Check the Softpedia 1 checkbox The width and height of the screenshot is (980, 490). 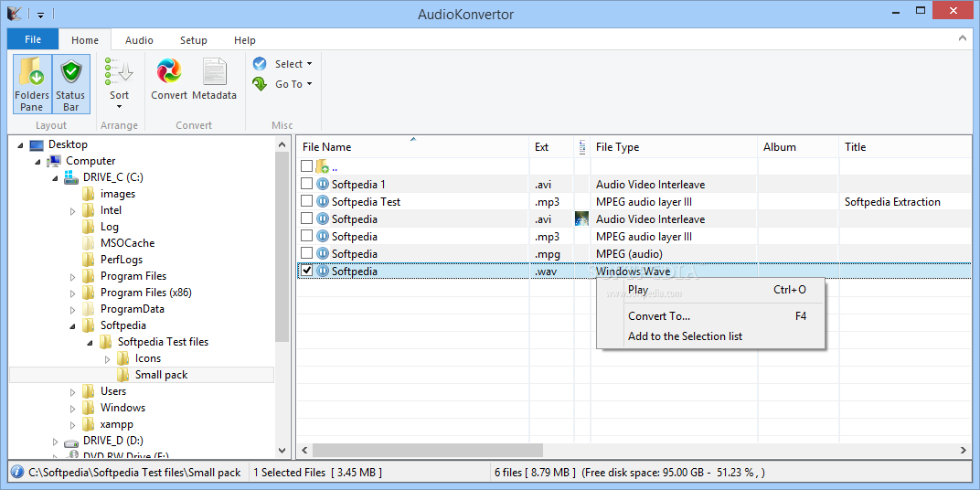coord(306,184)
